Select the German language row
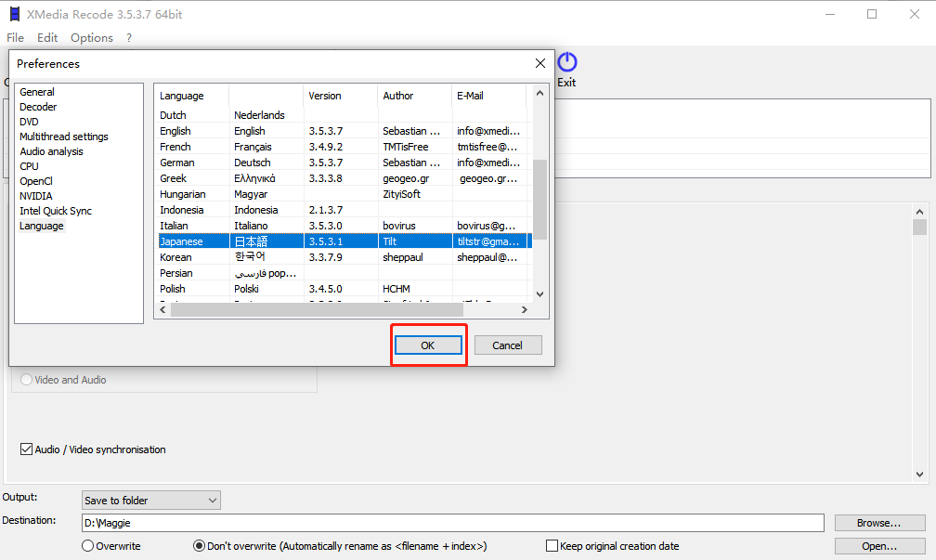Image resolution: width=936 pixels, height=560 pixels. click(344, 163)
